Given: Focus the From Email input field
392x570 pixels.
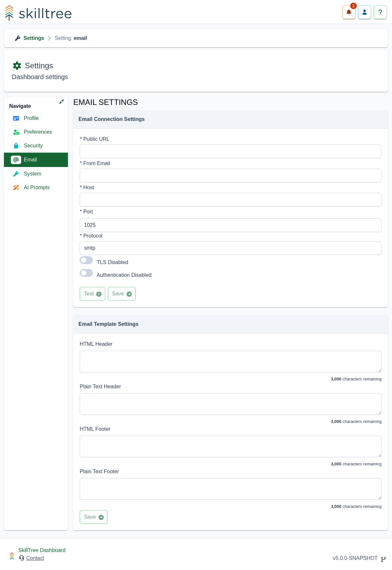Looking at the screenshot, I should (x=231, y=176).
